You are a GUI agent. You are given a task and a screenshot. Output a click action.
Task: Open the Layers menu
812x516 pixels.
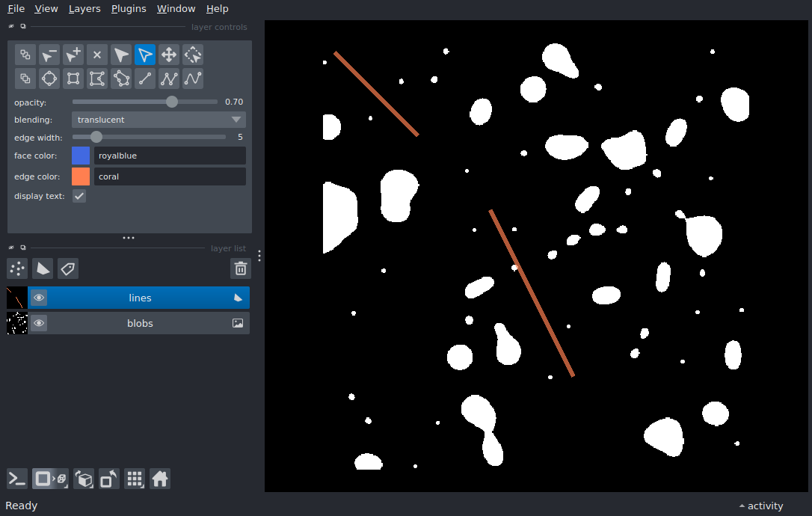point(84,9)
